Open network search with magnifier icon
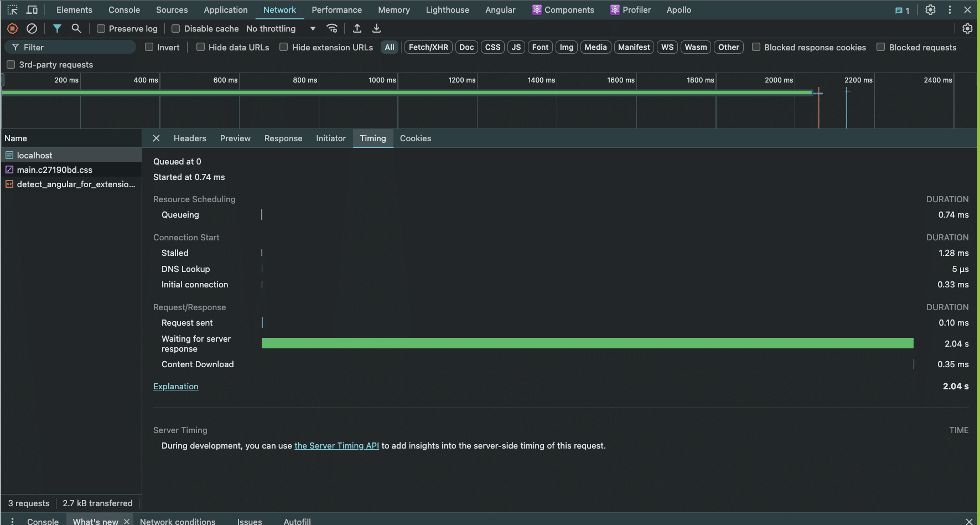 [x=76, y=28]
